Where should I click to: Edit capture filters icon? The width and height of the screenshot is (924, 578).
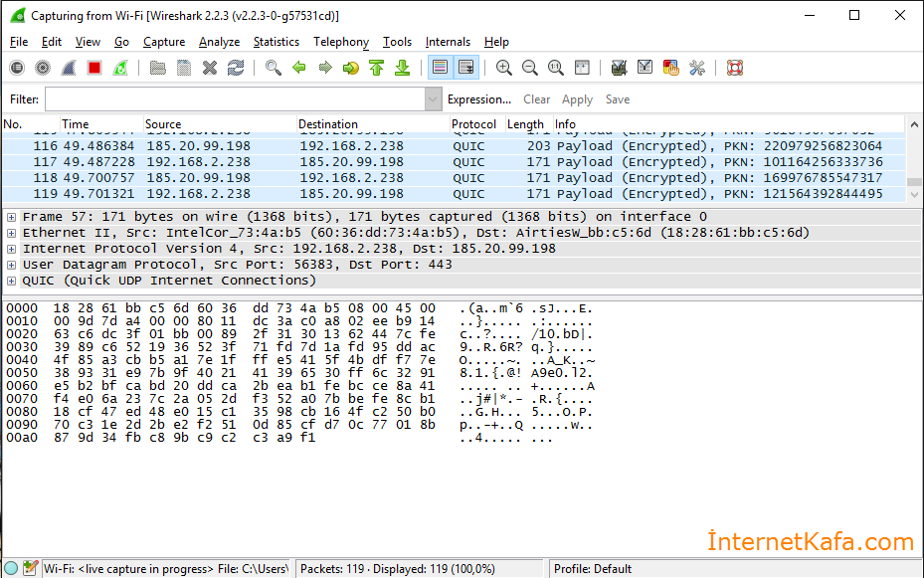(x=619, y=68)
